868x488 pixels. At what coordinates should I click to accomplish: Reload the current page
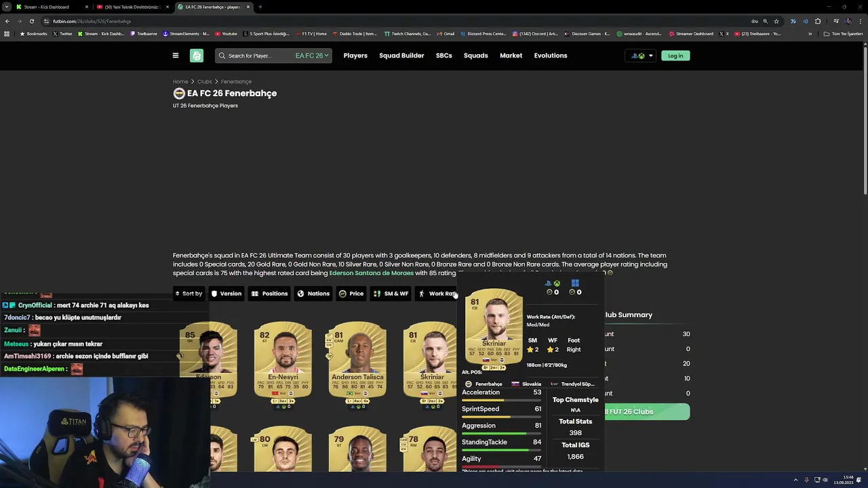coord(31,21)
